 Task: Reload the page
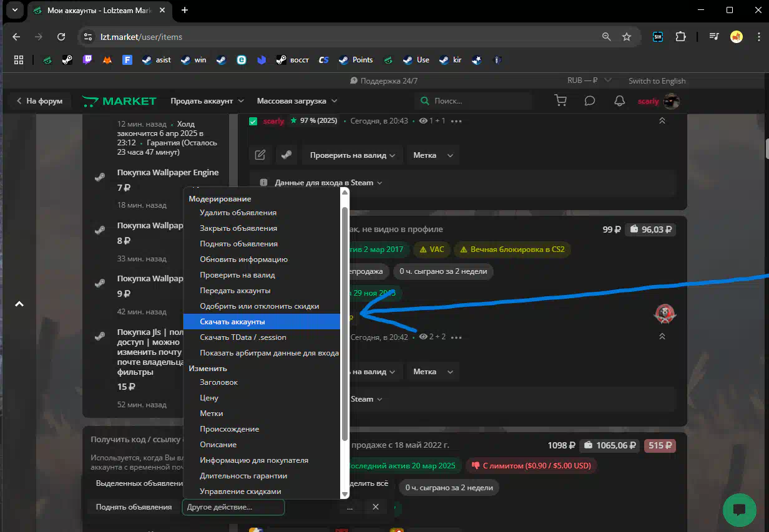pyautogui.click(x=61, y=37)
